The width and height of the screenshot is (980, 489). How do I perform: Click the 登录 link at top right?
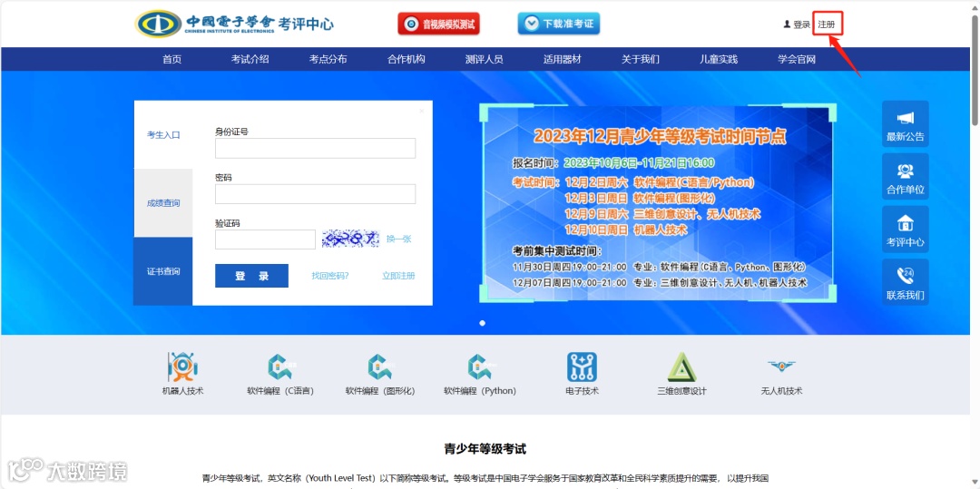[x=802, y=25]
